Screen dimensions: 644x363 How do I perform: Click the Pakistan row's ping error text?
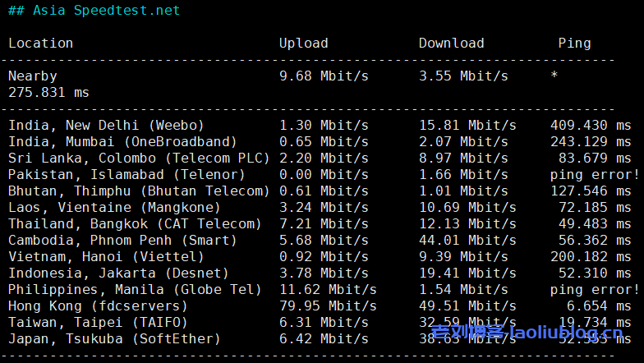594,175
